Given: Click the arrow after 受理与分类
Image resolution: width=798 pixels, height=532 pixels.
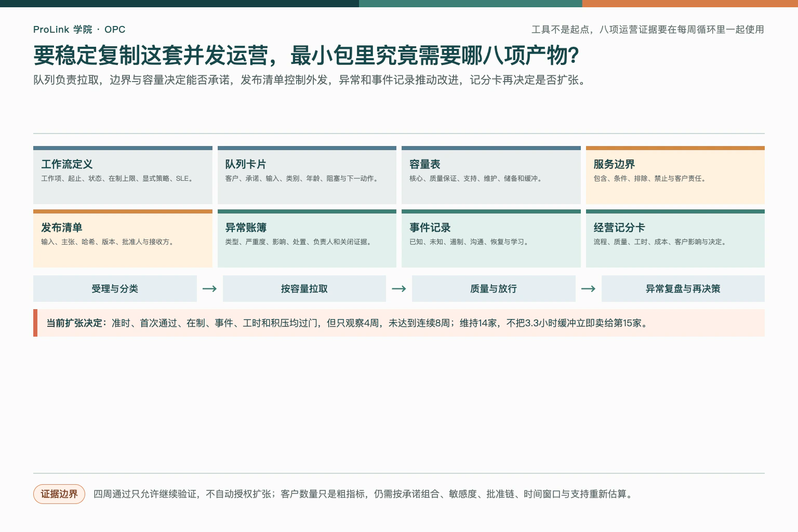Looking at the screenshot, I should (209, 289).
